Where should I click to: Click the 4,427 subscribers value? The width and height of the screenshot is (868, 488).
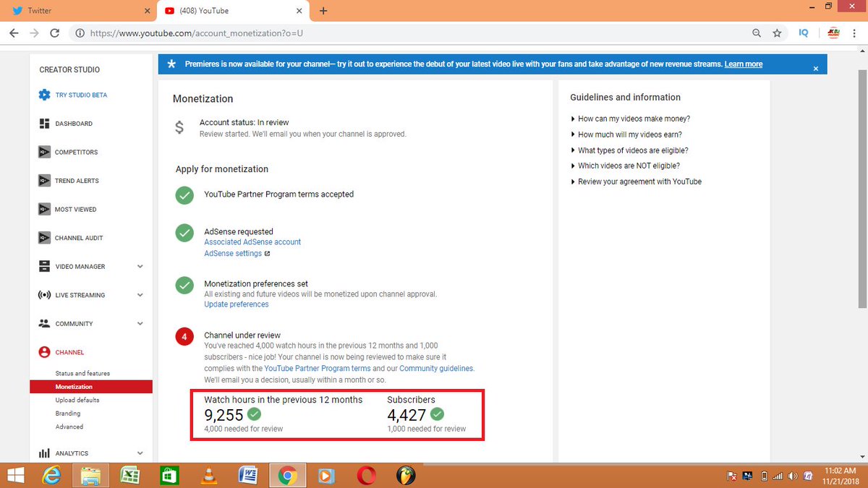(x=407, y=415)
